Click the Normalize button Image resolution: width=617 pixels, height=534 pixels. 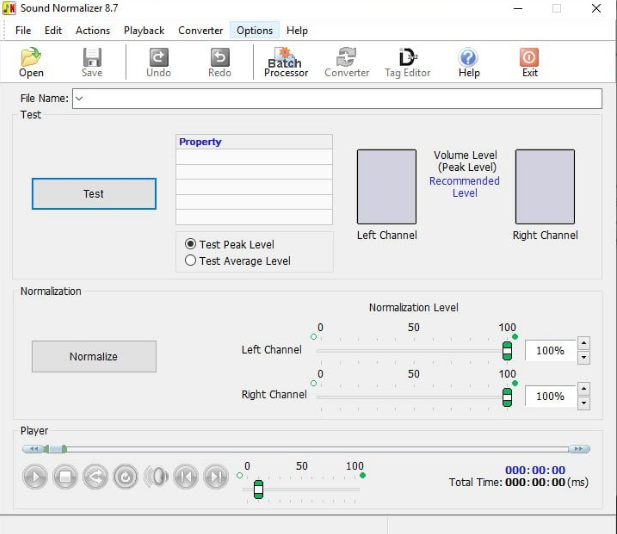tap(94, 356)
